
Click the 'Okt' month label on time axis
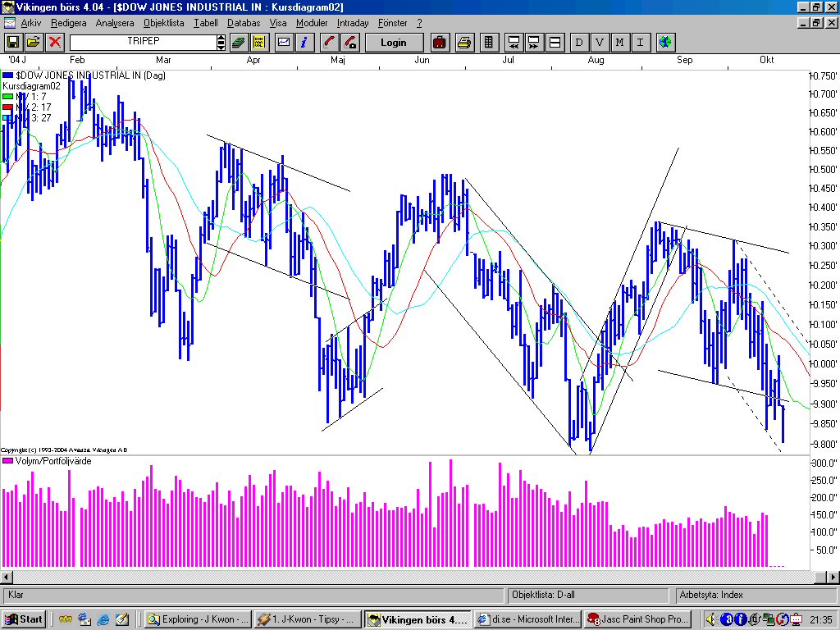coord(767,60)
